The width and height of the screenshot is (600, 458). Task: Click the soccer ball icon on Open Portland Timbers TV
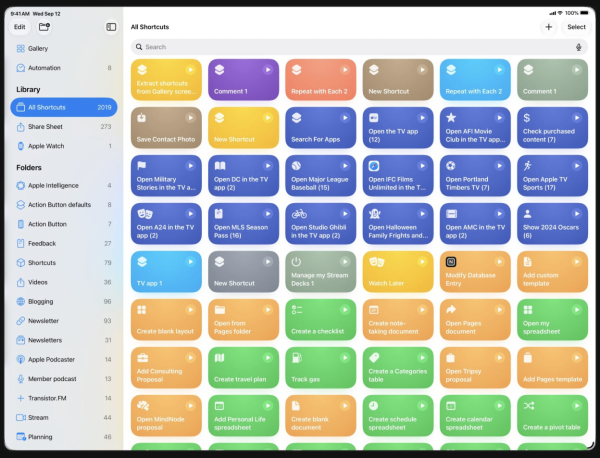tap(451, 166)
